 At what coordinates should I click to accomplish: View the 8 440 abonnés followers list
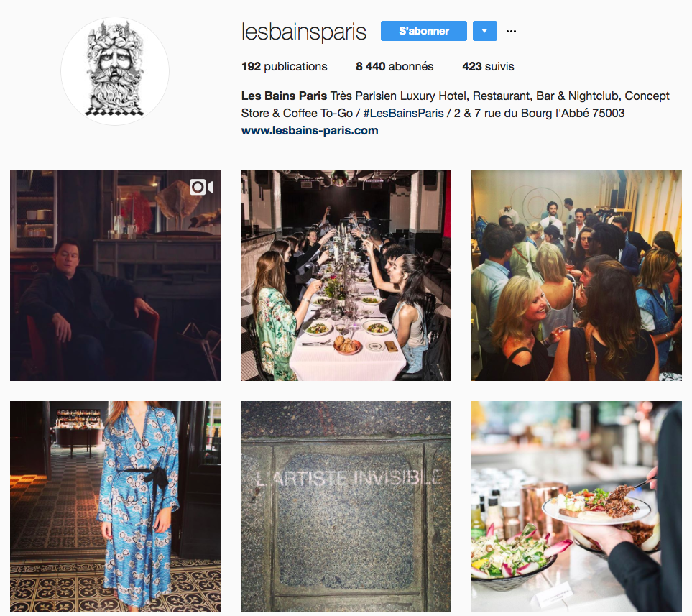[395, 67]
